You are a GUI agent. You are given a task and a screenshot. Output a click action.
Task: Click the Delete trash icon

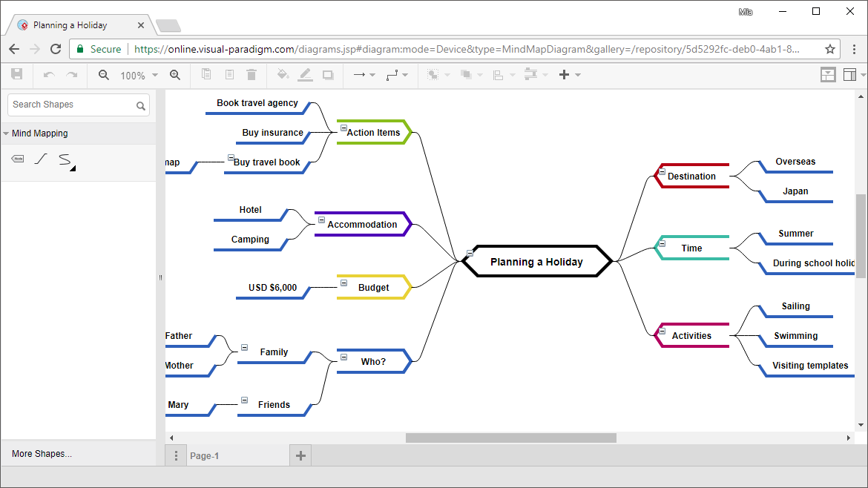(251, 74)
